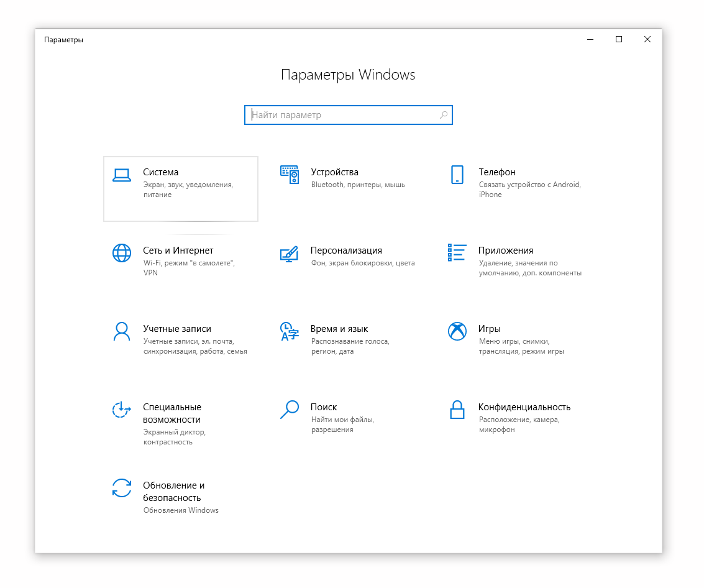Screen dimensions: 704x588
Task: Click the text "Связать устройство с Android, iPhone"
Action: coord(530,190)
